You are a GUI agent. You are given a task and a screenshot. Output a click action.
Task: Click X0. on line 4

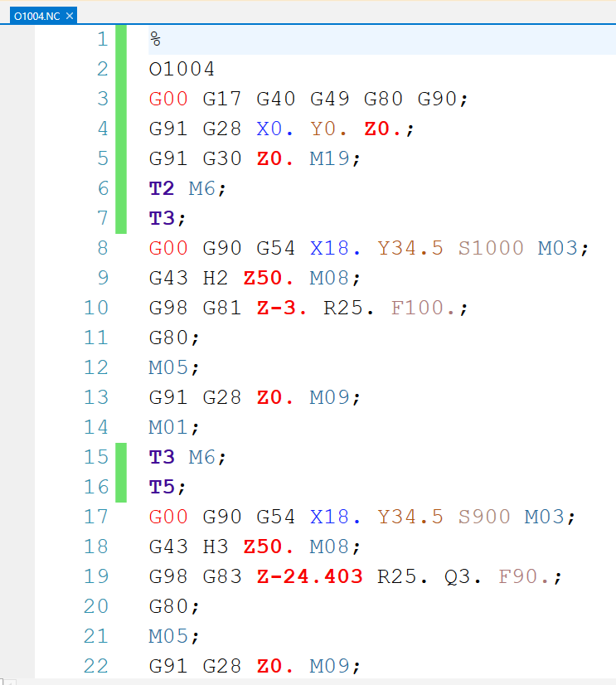(x=274, y=129)
